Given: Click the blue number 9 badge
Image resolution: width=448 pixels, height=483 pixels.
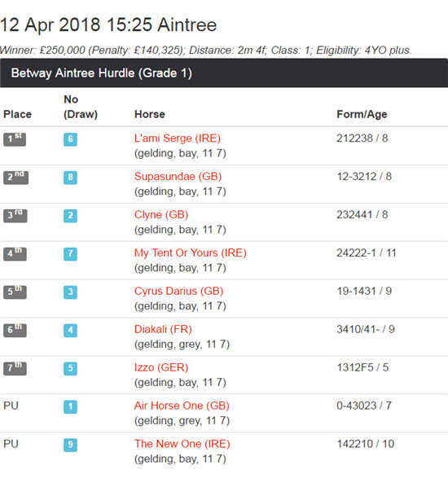Looking at the screenshot, I should [x=70, y=445].
